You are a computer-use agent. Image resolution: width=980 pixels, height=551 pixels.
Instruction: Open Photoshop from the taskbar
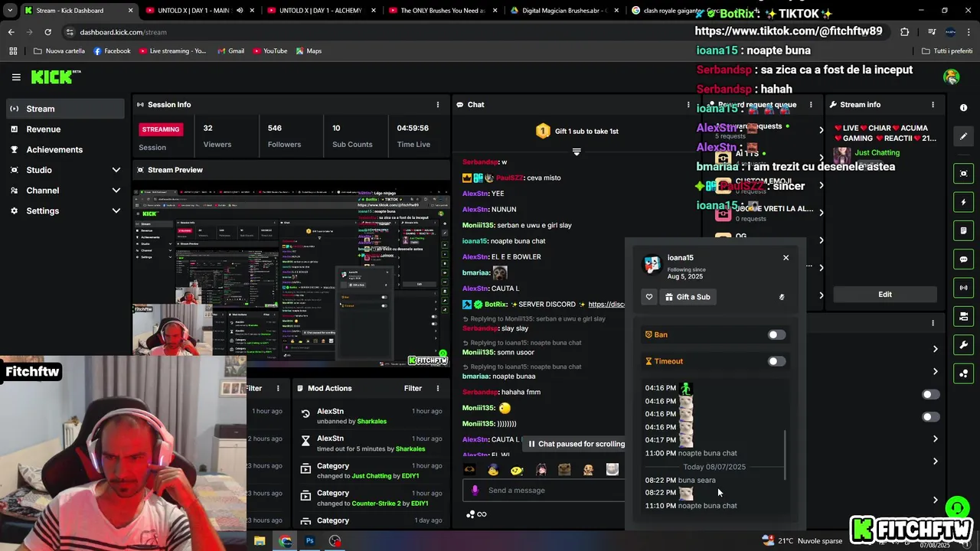(x=310, y=540)
